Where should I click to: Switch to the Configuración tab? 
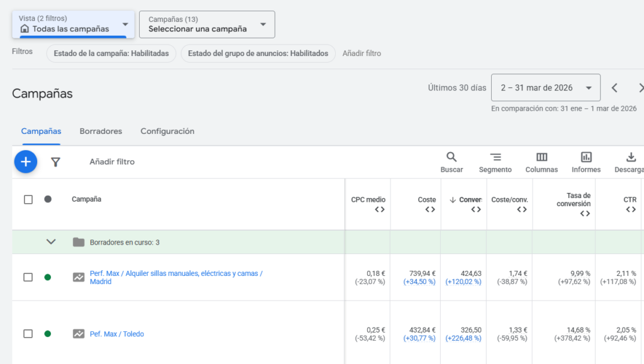pos(167,131)
